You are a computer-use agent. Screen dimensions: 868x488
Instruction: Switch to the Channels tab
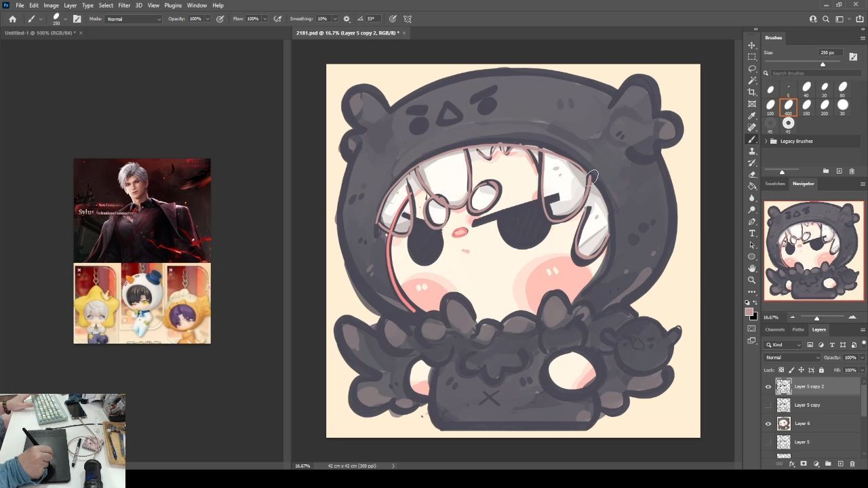[x=774, y=329]
